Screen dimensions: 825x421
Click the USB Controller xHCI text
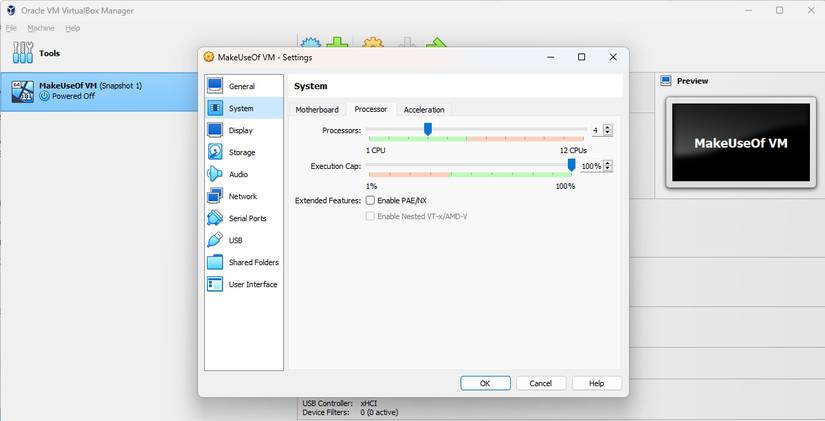point(340,403)
